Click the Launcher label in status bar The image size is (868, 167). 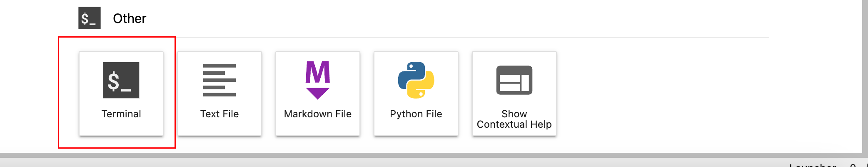(x=812, y=165)
